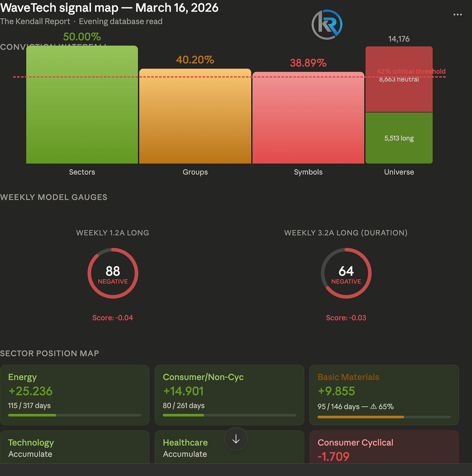The image size is (472, 476).
Task: Click the Weekly 1.2A Long gauge ring
Action: click(113, 273)
